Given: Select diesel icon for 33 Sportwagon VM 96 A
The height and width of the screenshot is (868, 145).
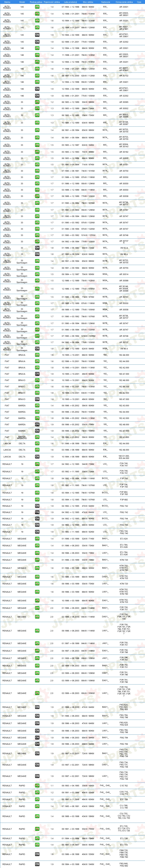Looking at the screenshot, I should tap(37, 348).
